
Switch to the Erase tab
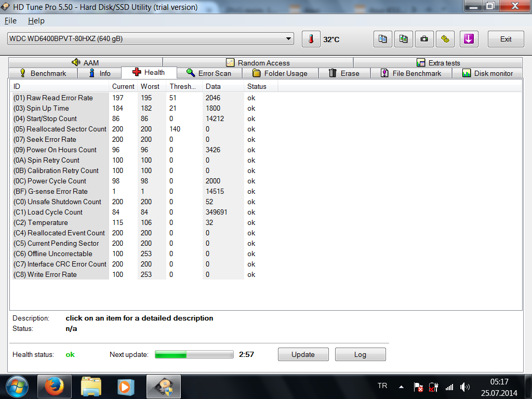click(x=344, y=73)
